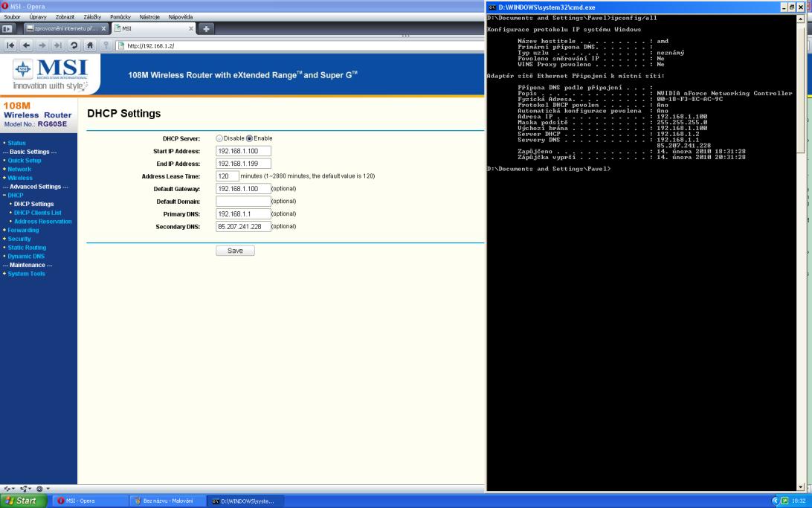Click the cmd window title icon
This screenshot has height=508, width=812.
coord(492,7)
